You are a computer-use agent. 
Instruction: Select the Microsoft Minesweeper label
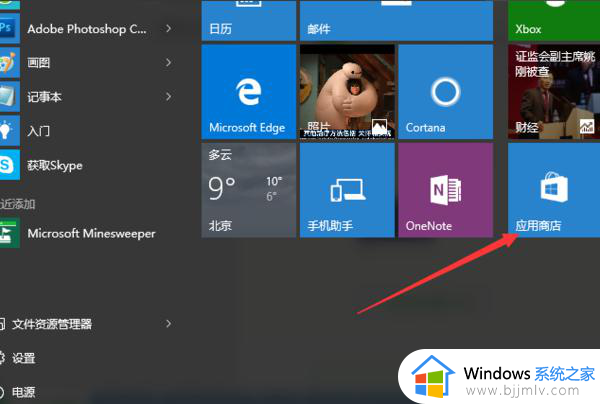point(91,233)
